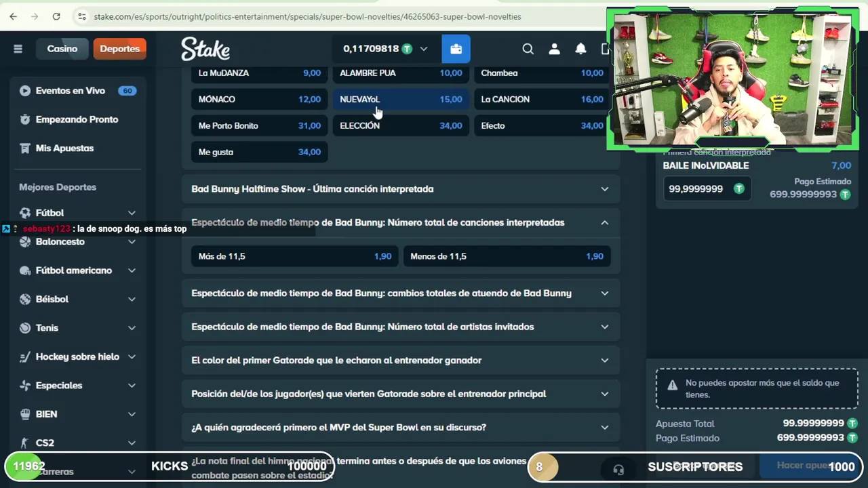This screenshot has height=488, width=868.
Task: Click the Especiales icon
Action: pos(25,386)
